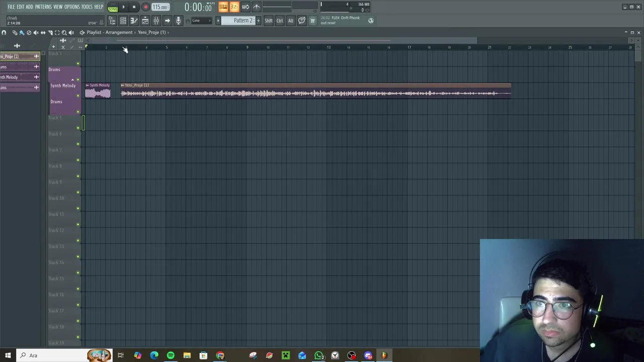Toggle Pattern/Song mode switch
644x362 pixels.
pyautogui.click(x=113, y=7)
